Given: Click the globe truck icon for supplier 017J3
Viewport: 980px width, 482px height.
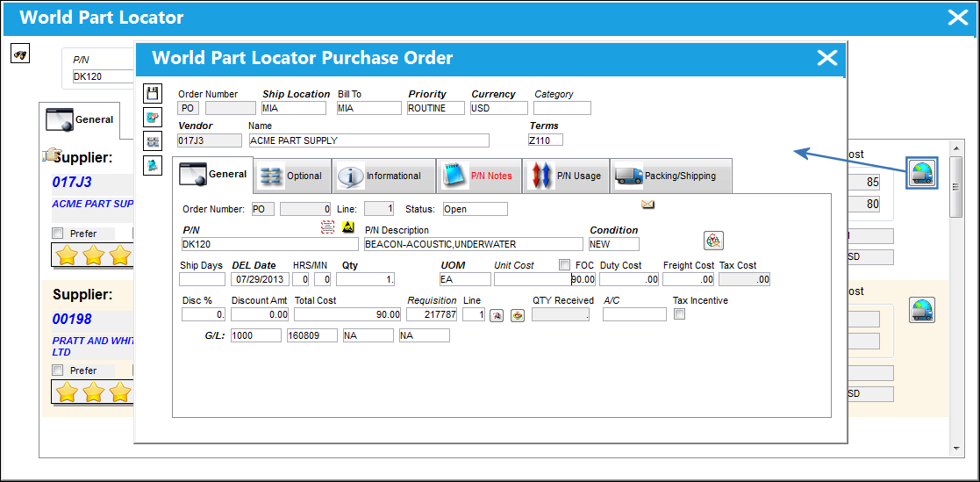Looking at the screenshot, I should tap(922, 173).
